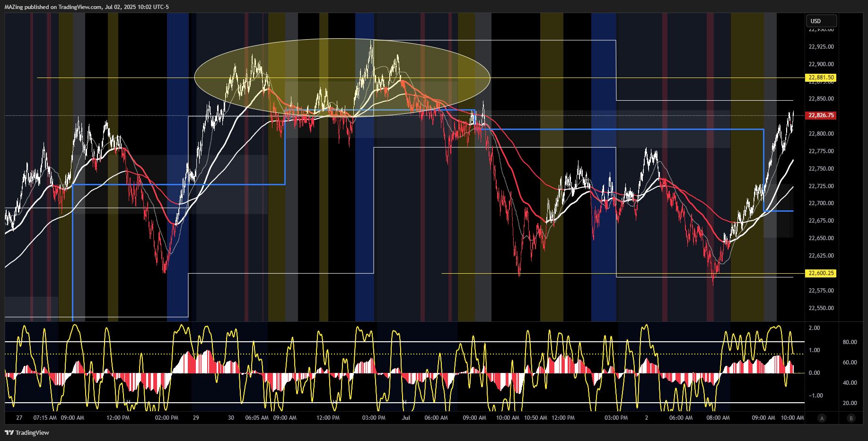Click the 40.00 oscillator scale value
The image size is (868, 441).
coord(850,383)
